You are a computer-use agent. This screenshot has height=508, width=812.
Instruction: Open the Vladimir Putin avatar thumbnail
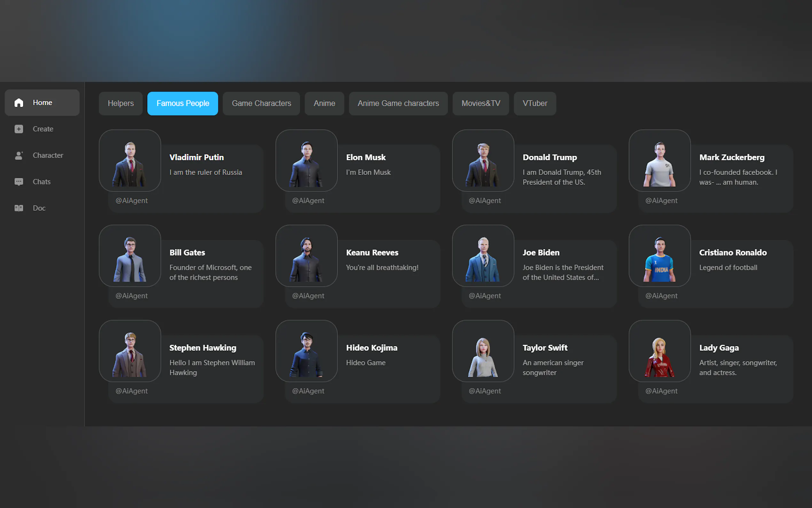[x=130, y=161]
